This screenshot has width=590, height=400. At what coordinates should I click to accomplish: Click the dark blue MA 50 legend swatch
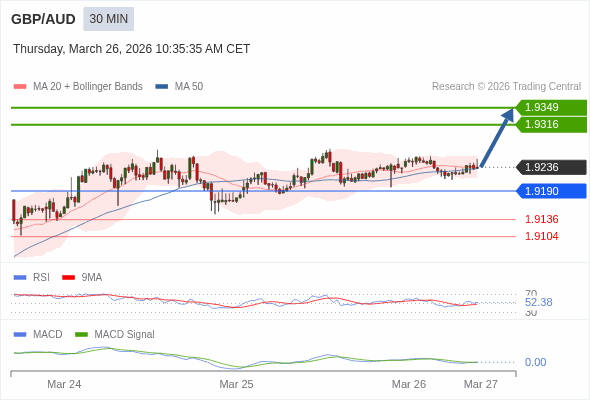162,87
